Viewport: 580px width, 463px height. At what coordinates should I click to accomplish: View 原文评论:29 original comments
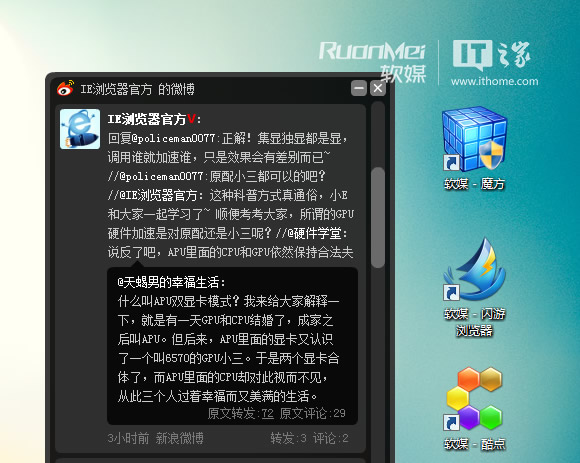click(312, 413)
